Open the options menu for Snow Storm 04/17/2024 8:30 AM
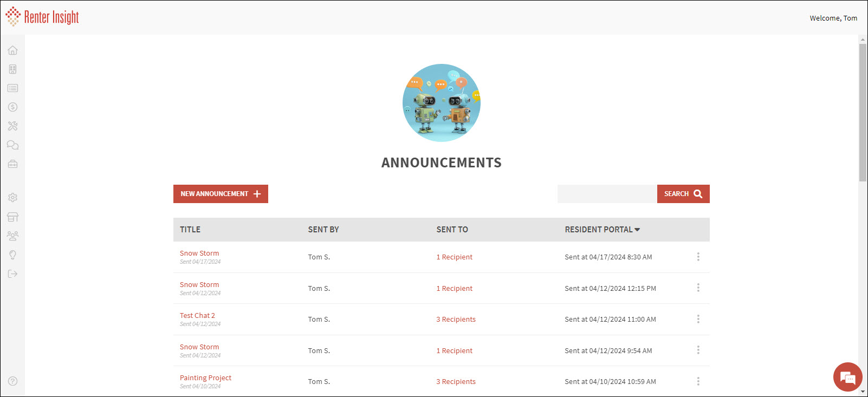 point(698,257)
